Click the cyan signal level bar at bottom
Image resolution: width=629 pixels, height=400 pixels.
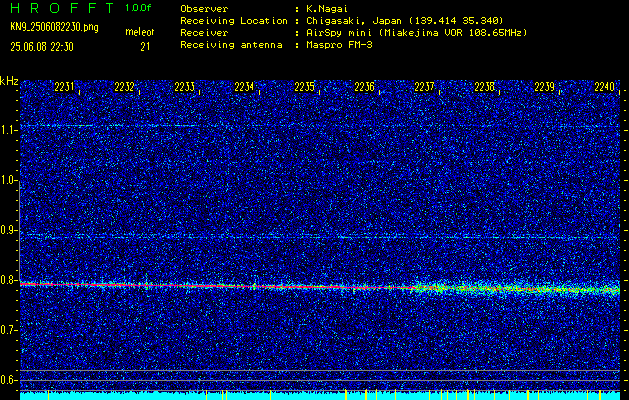(x=320, y=396)
